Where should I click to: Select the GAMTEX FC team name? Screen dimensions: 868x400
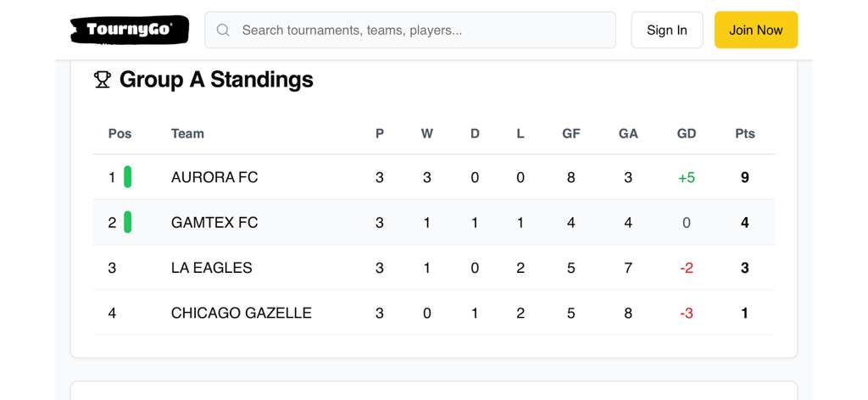214,223
